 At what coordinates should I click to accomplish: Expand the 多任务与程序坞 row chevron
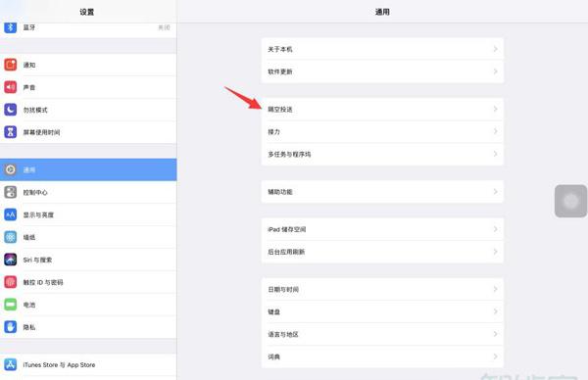[495, 154]
